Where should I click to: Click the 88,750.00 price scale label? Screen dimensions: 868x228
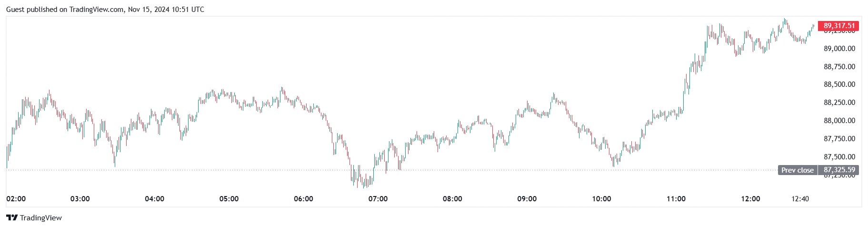839,67
